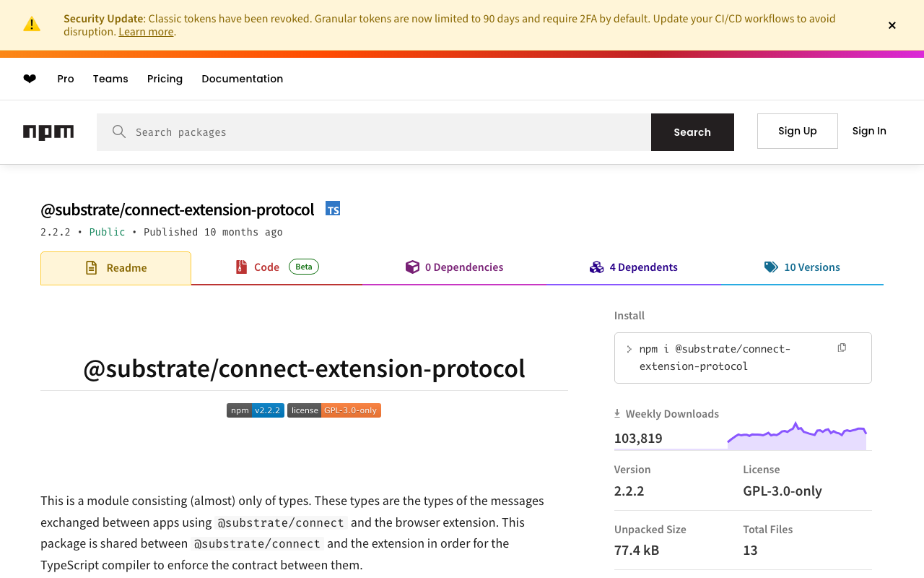Click the weekly downloads chart
This screenshot has height=578, width=924.
point(797,436)
